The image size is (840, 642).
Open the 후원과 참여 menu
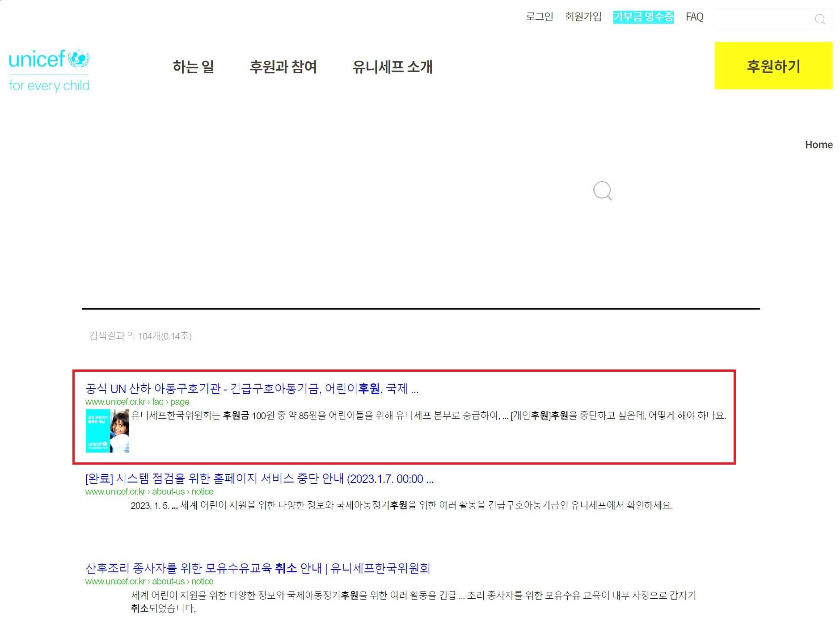click(283, 67)
